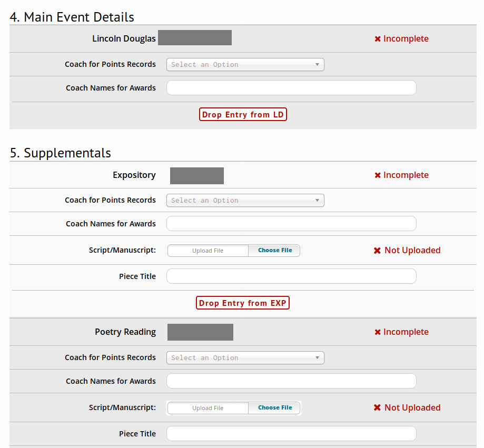This screenshot has width=484, height=448.
Task: Focus Lincoln Douglas Coach Names for Awards field
Action: pyautogui.click(x=291, y=88)
